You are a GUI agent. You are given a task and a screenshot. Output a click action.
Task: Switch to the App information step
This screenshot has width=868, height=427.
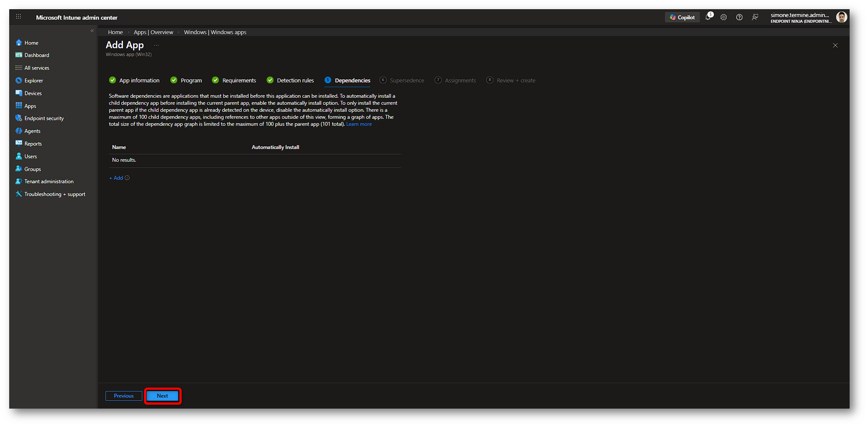(x=134, y=80)
